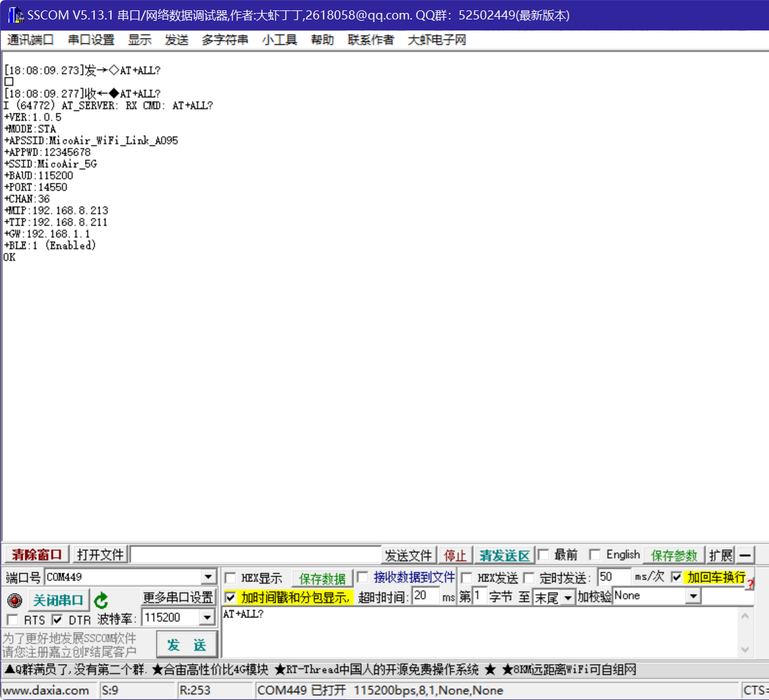This screenshot has height=700, width=769.
Task: Open the 通讯端口 menu
Action: pyautogui.click(x=30, y=40)
